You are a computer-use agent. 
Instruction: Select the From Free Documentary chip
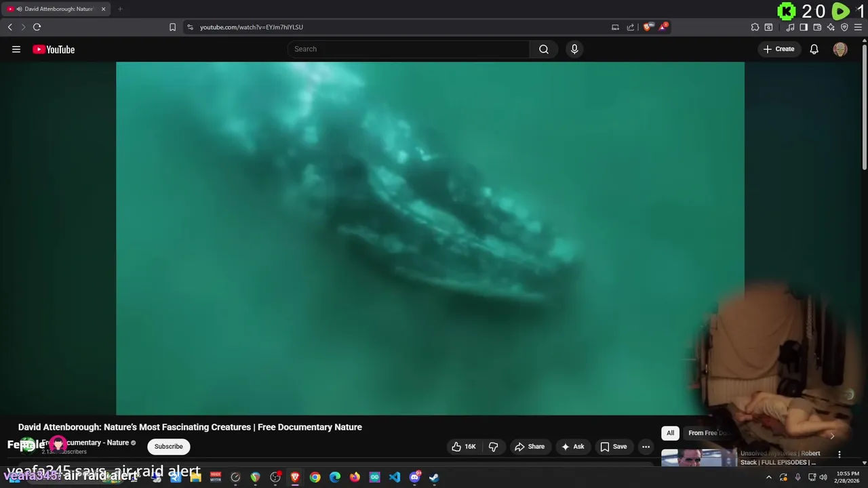coord(708,433)
